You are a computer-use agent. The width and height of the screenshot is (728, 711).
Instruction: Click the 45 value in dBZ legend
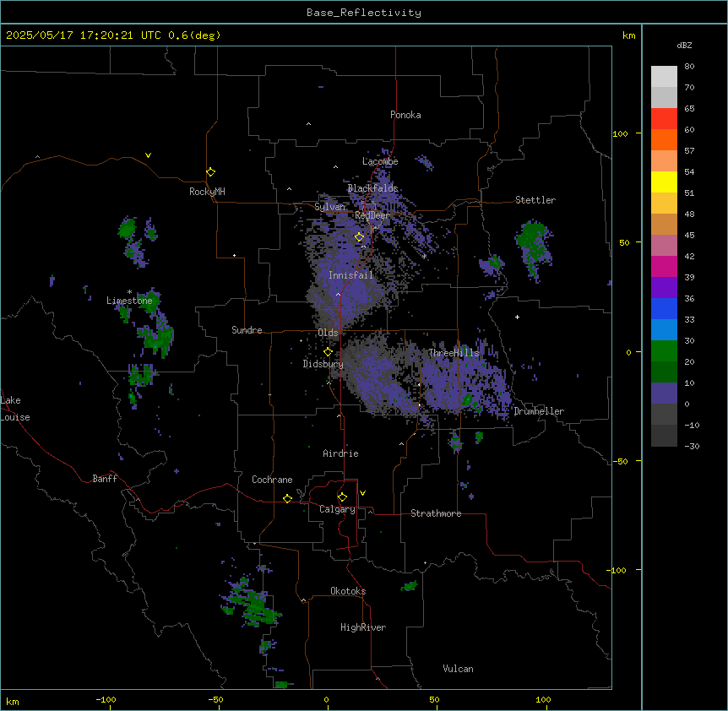[x=689, y=235]
